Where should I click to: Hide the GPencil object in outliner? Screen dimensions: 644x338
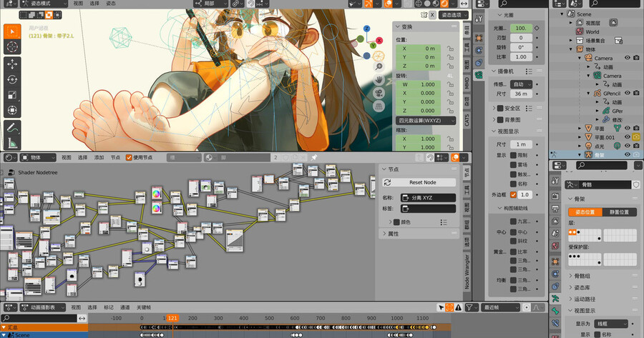click(x=627, y=93)
